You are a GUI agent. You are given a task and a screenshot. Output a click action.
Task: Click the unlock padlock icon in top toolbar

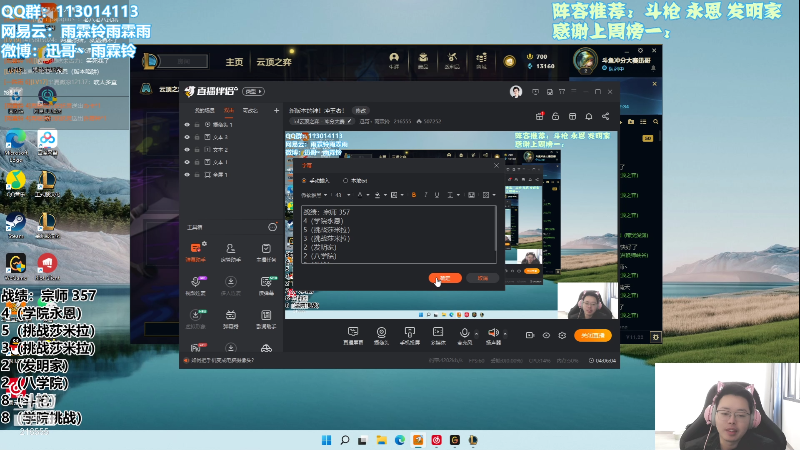point(556,116)
